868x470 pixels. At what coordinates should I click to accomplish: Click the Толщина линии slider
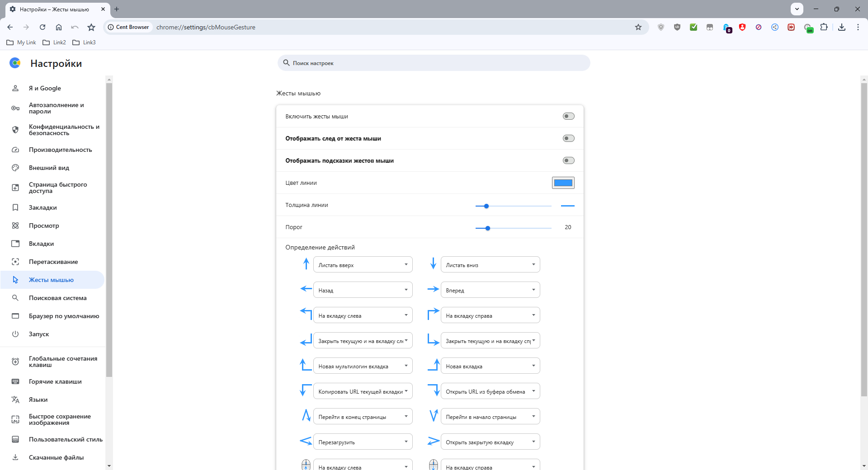(514, 206)
